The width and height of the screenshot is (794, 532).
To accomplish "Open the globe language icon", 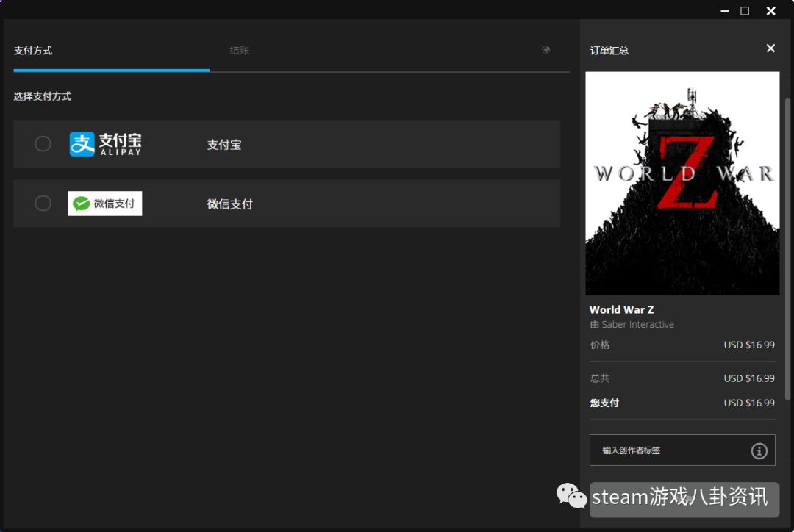I will [546, 50].
